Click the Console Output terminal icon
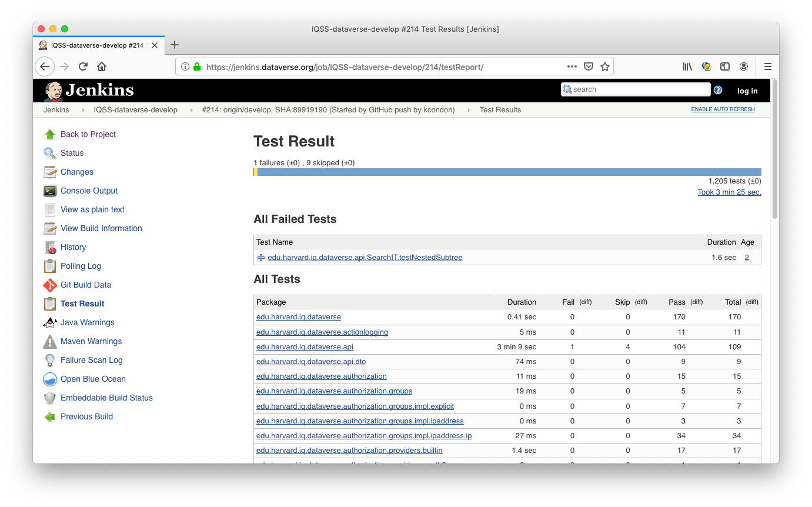The image size is (812, 507). (50, 191)
